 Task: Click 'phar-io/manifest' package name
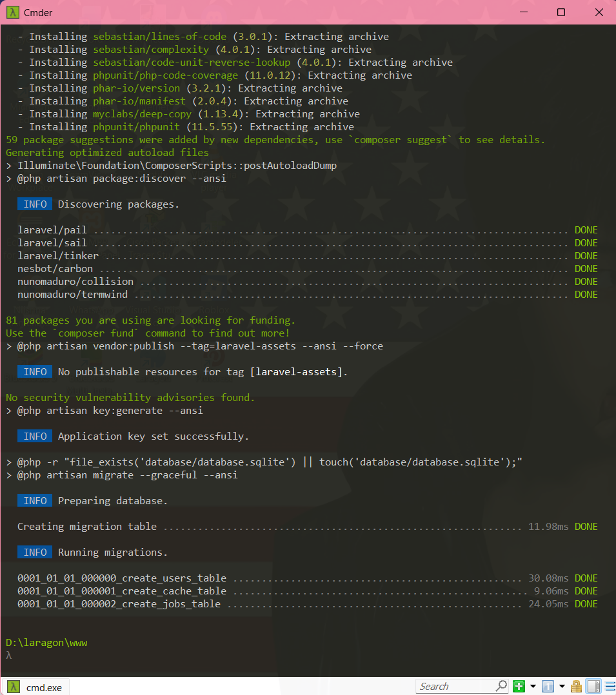pyautogui.click(x=139, y=101)
